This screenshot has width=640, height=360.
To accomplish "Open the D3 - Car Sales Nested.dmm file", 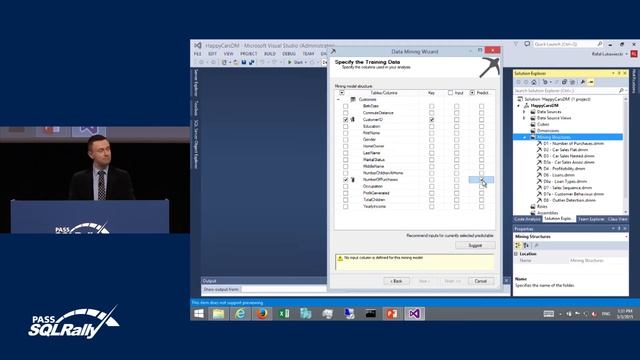I will pyautogui.click(x=568, y=156).
